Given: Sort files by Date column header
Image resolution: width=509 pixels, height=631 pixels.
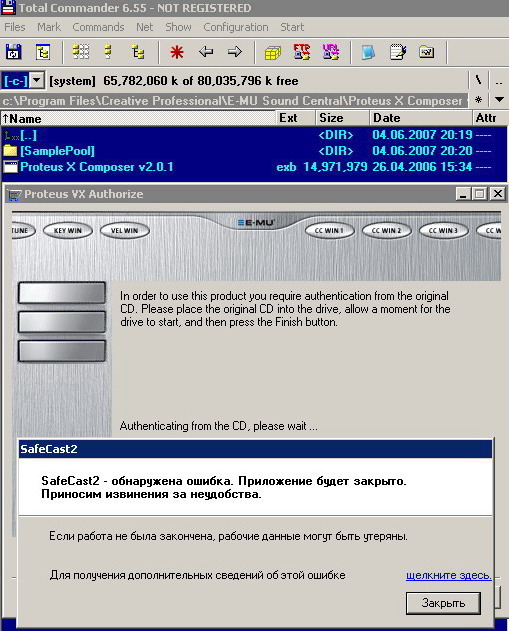Looking at the screenshot, I should (420, 118).
